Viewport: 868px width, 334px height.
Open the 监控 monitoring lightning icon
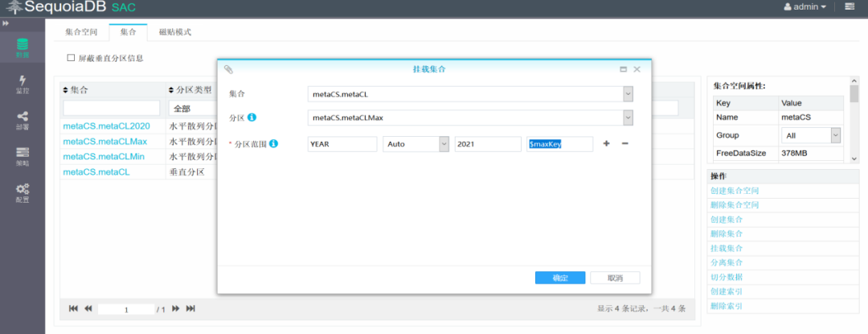[23, 85]
